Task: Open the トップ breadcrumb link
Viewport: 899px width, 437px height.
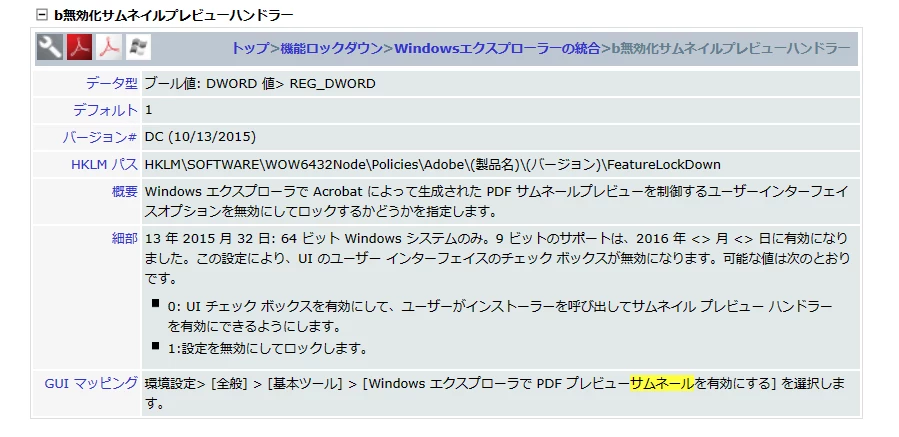Action: (250, 48)
